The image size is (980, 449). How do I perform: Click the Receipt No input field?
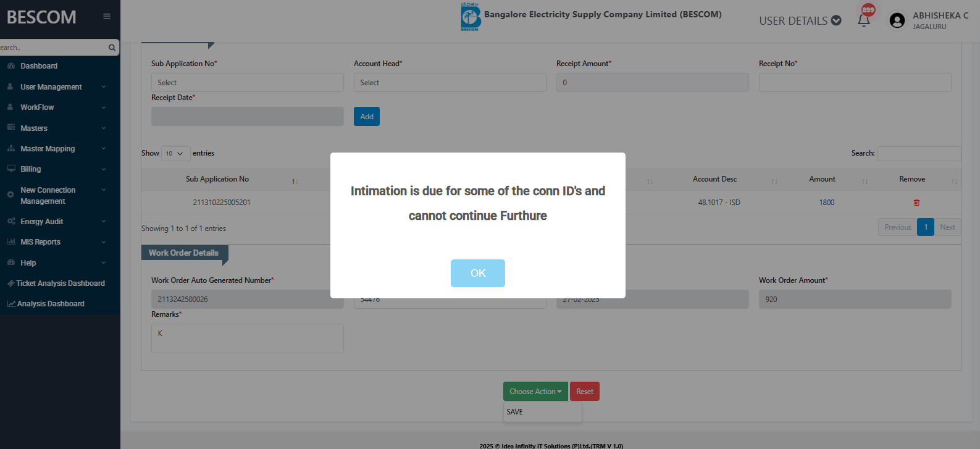click(x=855, y=83)
